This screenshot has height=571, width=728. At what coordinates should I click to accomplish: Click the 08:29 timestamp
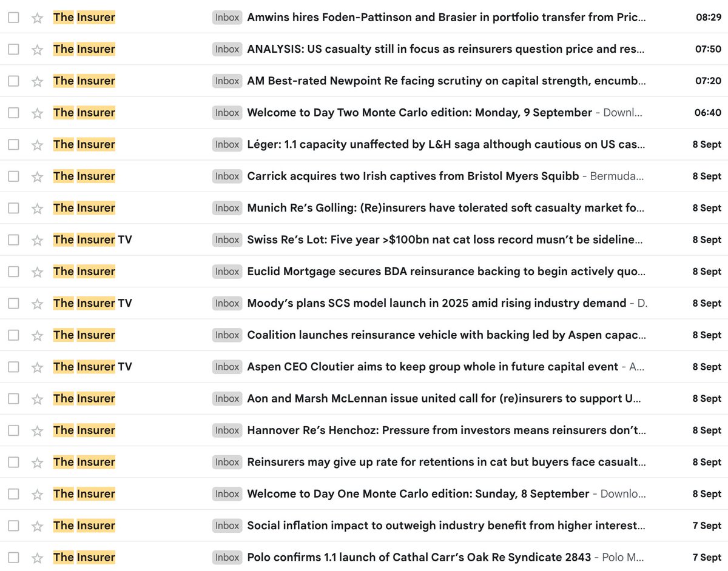pyautogui.click(x=709, y=18)
